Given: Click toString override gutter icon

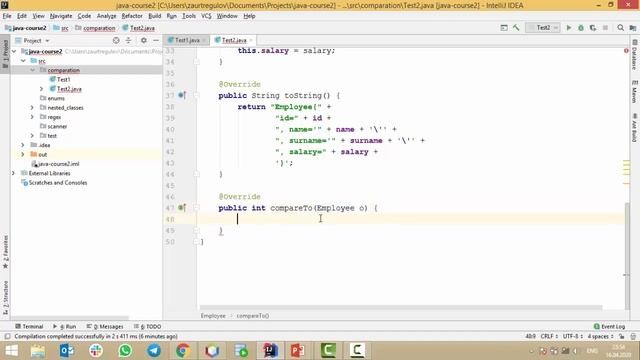Looking at the screenshot, I should [x=182, y=95].
